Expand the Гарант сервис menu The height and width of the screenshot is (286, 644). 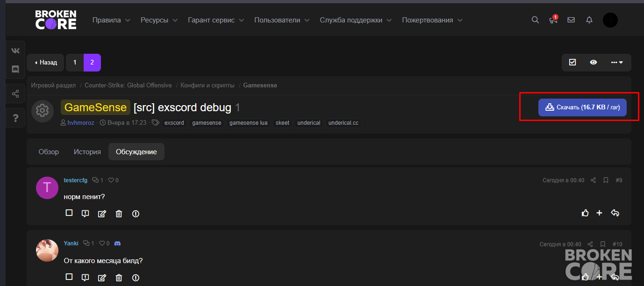216,20
